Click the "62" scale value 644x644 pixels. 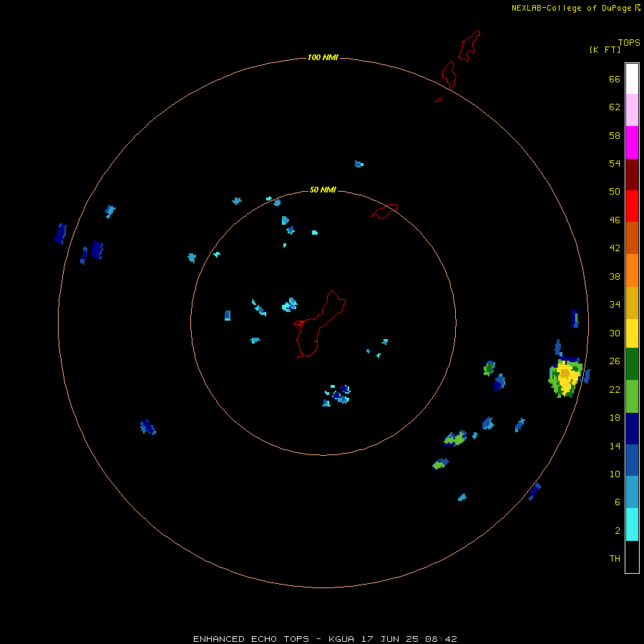(615, 107)
